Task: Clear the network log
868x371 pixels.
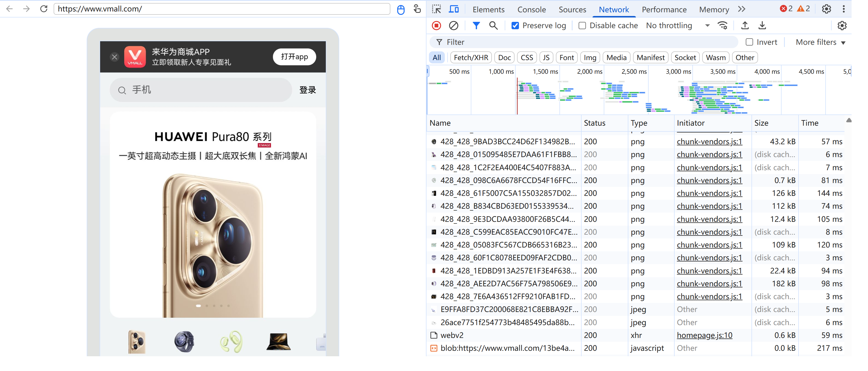Action: click(x=454, y=26)
